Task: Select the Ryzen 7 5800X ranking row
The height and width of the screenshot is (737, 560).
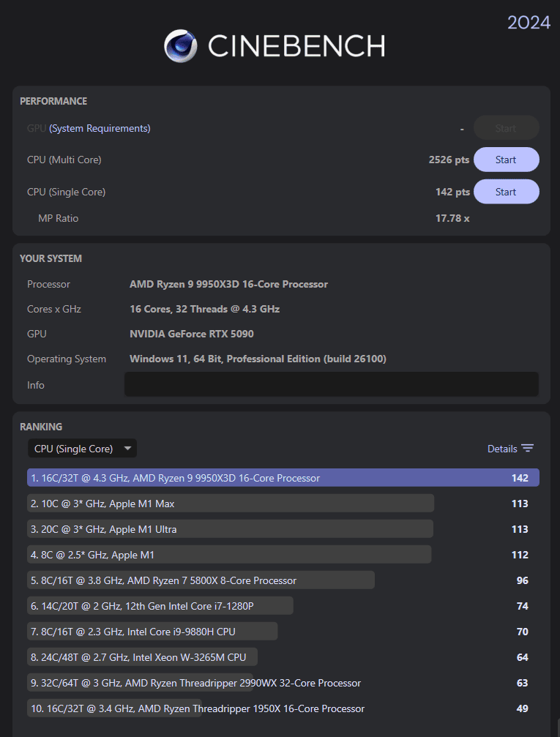Action: [x=283, y=580]
